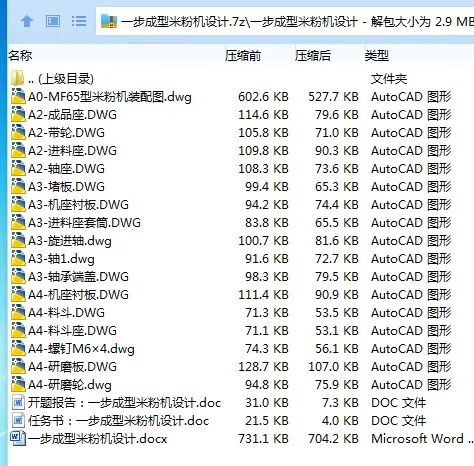Select file A3-轴承端盖.DWG

point(78,277)
